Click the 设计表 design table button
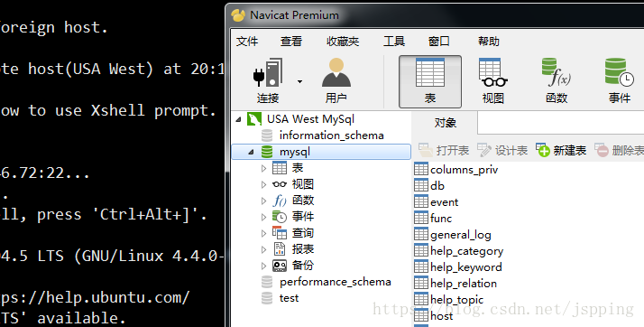644x327 pixels. coord(502,151)
